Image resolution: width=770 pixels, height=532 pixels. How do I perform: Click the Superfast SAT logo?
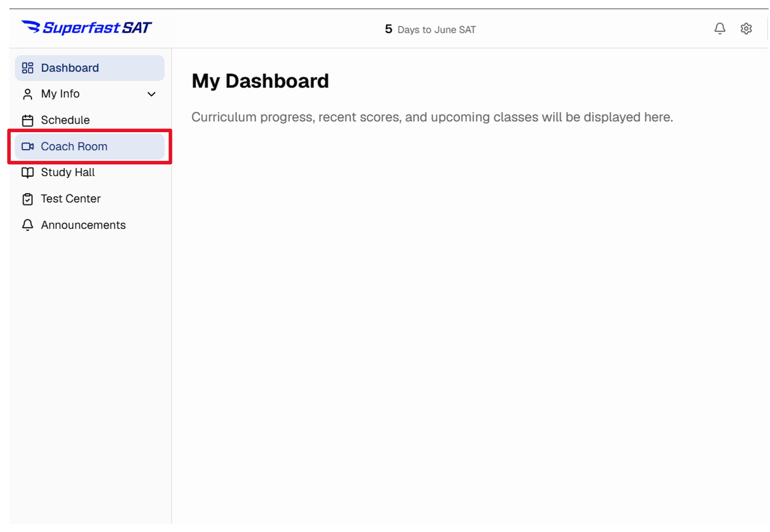pos(86,28)
